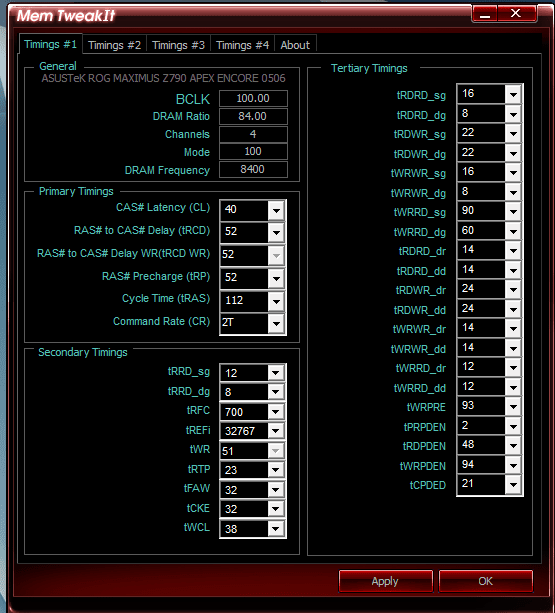Click the Mode value field
555x613 pixels.
(253, 151)
